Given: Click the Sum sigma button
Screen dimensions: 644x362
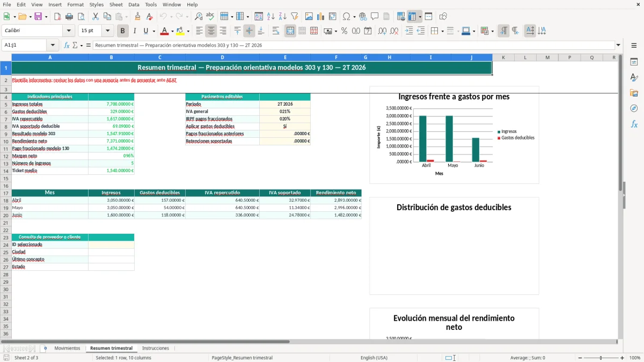Looking at the screenshot, I should pyautogui.click(x=75, y=45).
